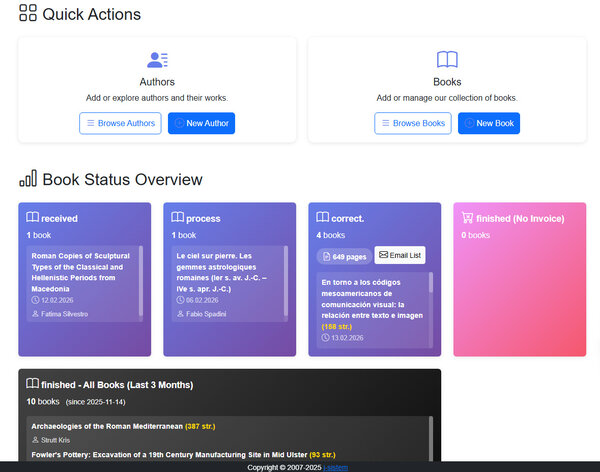
Task: Open Browse Books
Action: tap(412, 123)
